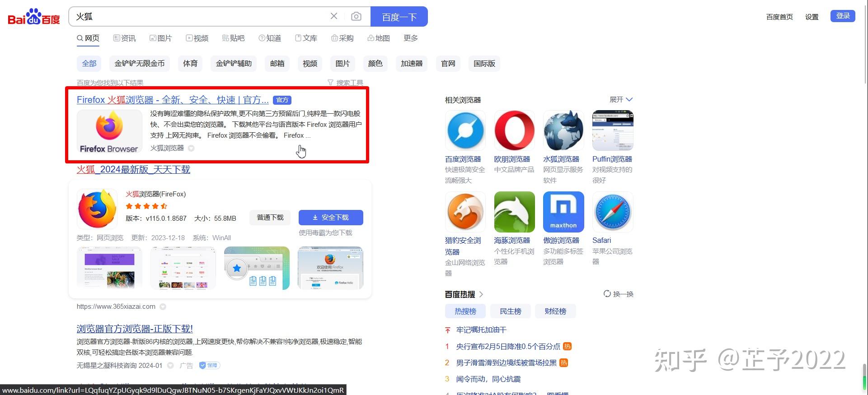
Task: Switch to the 视频 tab
Action: (x=197, y=38)
